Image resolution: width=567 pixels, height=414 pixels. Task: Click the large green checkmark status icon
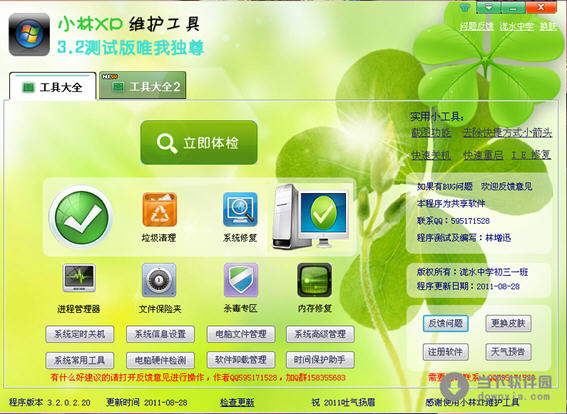tap(81, 217)
